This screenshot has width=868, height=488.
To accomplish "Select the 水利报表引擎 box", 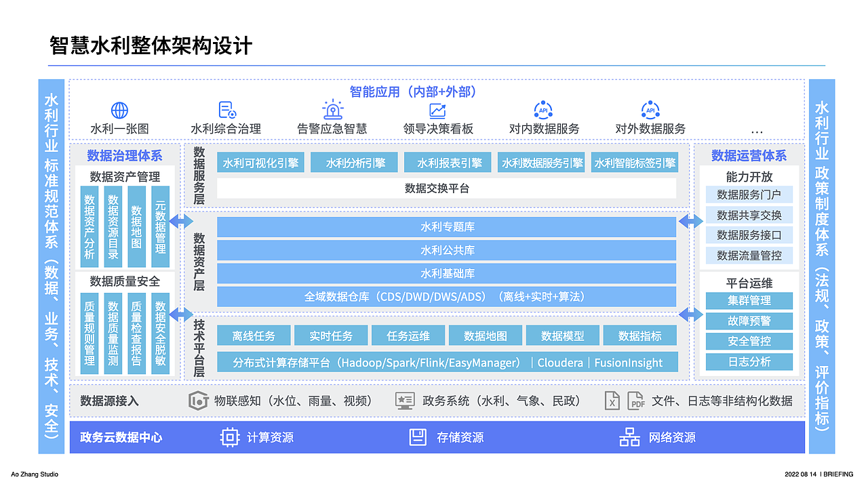I will click(x=449, y=163).
